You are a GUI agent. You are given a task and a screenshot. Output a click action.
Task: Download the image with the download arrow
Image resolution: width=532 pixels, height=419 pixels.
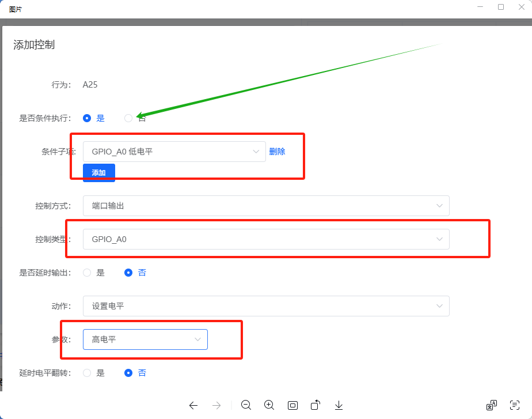point(339,405)
